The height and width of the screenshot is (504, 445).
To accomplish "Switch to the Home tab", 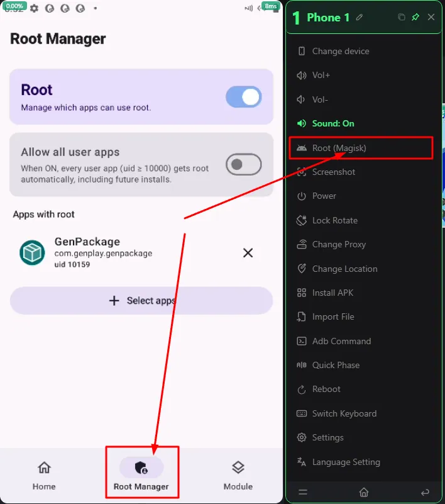I will coord(44,476).
